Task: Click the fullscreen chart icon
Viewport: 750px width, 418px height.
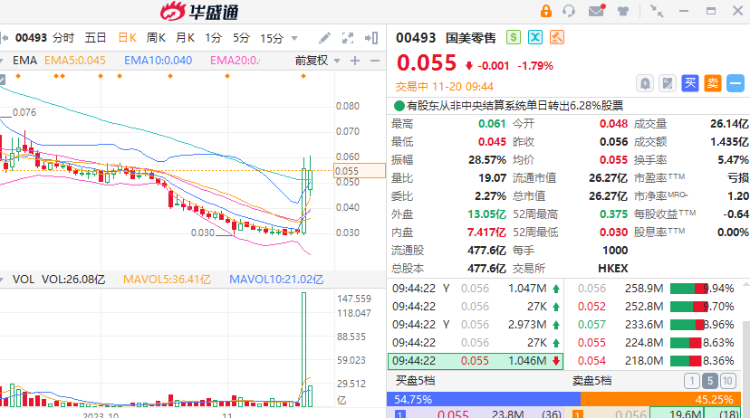Action: coord(348,38)
